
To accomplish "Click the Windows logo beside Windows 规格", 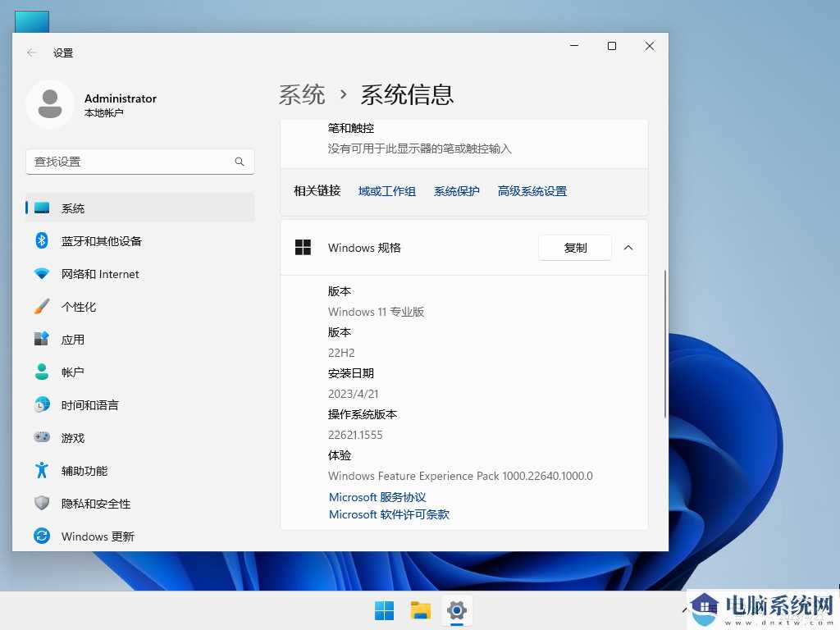I will [x=303, y=248].
